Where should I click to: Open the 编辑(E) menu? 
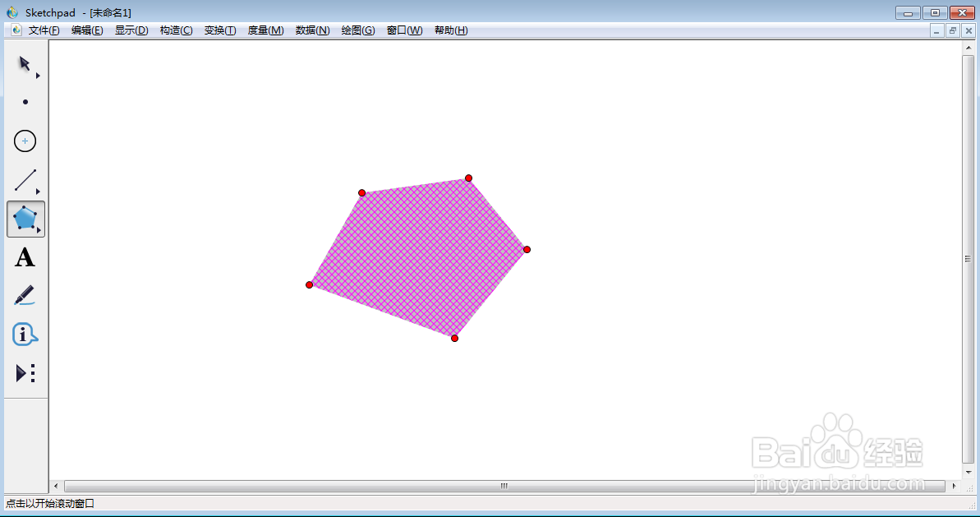point(87,30)
